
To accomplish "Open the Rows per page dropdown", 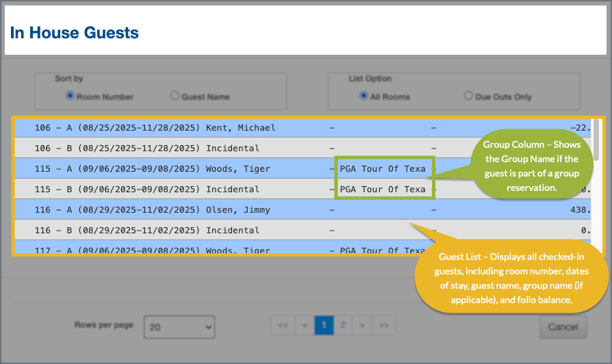I will [179, 327].
